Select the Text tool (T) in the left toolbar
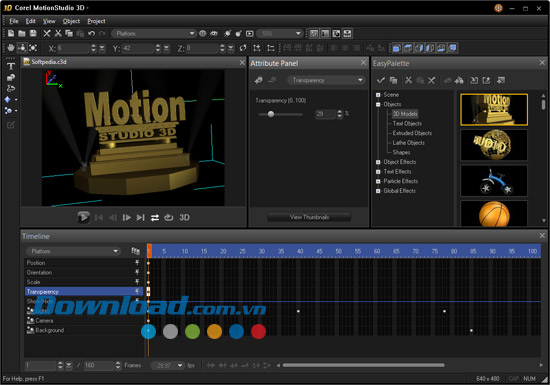Screen dimensions: 550x385 [x=11, y=66]
